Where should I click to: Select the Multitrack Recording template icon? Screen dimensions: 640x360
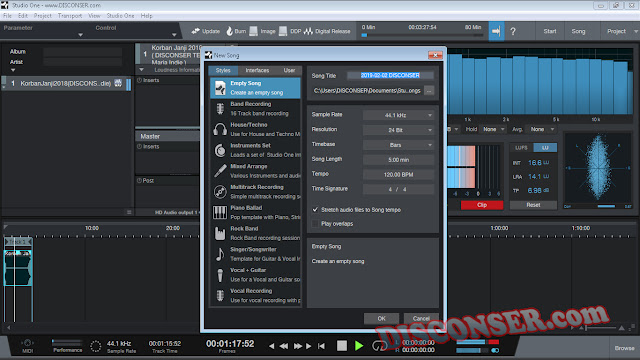pyautogui.click(x=220, y=191)
